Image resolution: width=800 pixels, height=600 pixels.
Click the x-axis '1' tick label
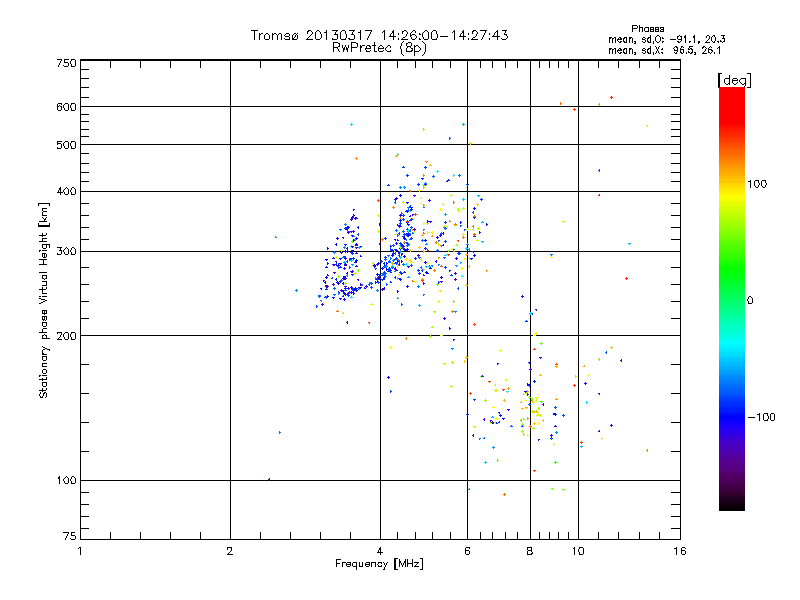coord(80,551)
